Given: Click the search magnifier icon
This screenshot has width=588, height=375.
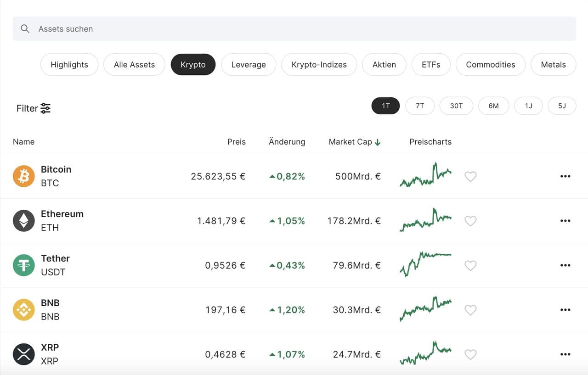Looking at the screenshot, I should click(x=25, y=29).
